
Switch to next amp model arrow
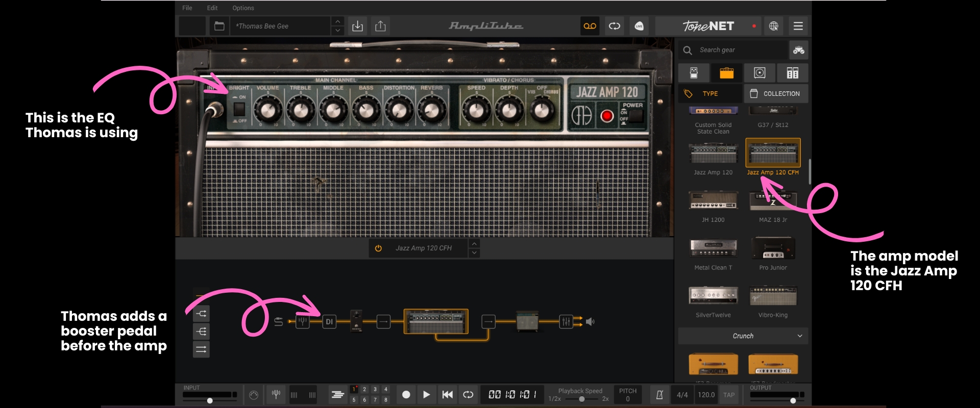[474, 253]
